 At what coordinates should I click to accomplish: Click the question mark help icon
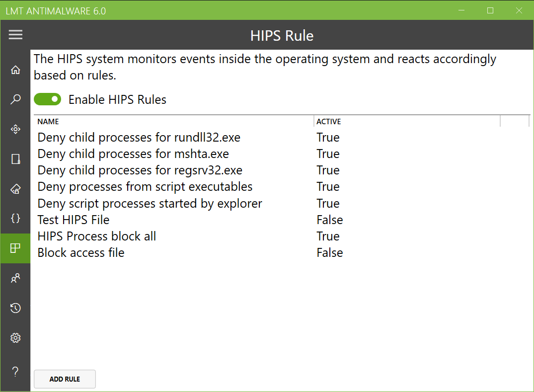tap(15, 371)
